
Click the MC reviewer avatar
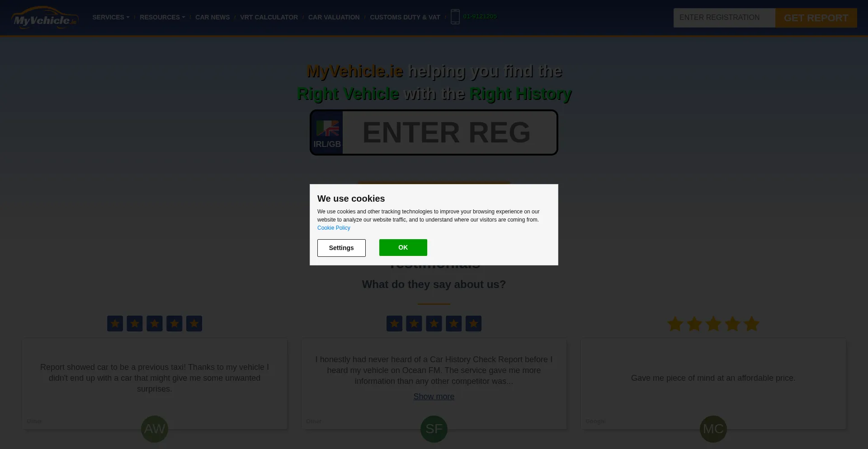[x=713, y=429]
